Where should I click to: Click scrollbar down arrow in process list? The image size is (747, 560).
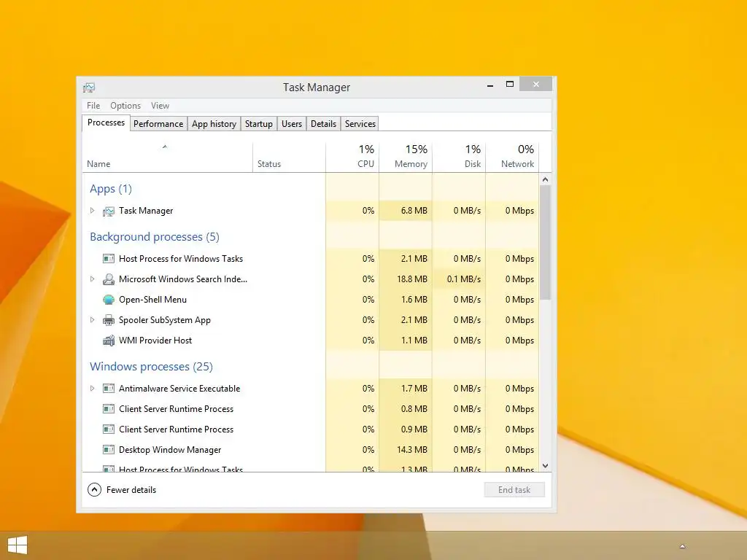click(x=546, y=466)
